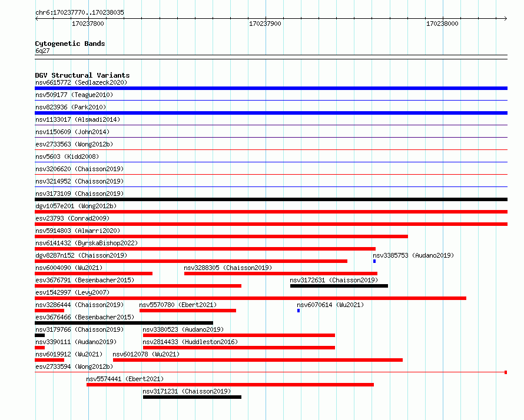Open the nsv3173109 (Chaisson2019) label
Image resolution: width=524 pixels, height=420 pixels.
coord(79,194)
